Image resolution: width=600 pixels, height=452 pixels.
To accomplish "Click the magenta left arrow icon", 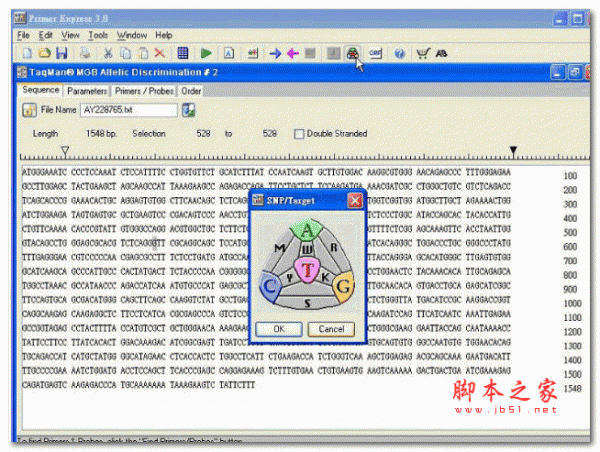I will pyautogui.click(x=293, y=54).
